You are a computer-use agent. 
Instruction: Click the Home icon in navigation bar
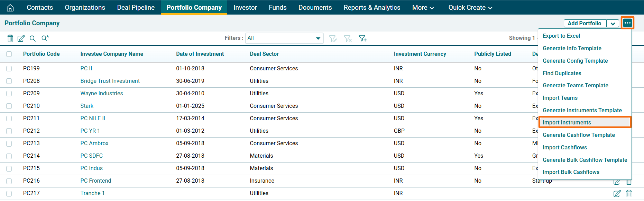point(10,8)
